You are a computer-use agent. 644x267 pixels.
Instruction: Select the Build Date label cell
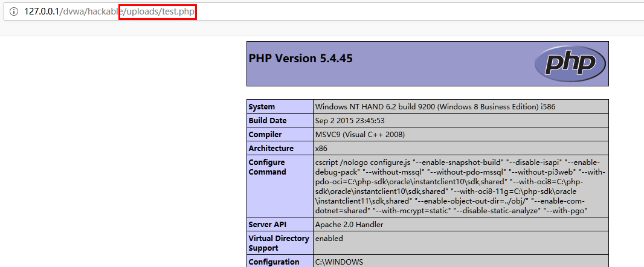268,121
